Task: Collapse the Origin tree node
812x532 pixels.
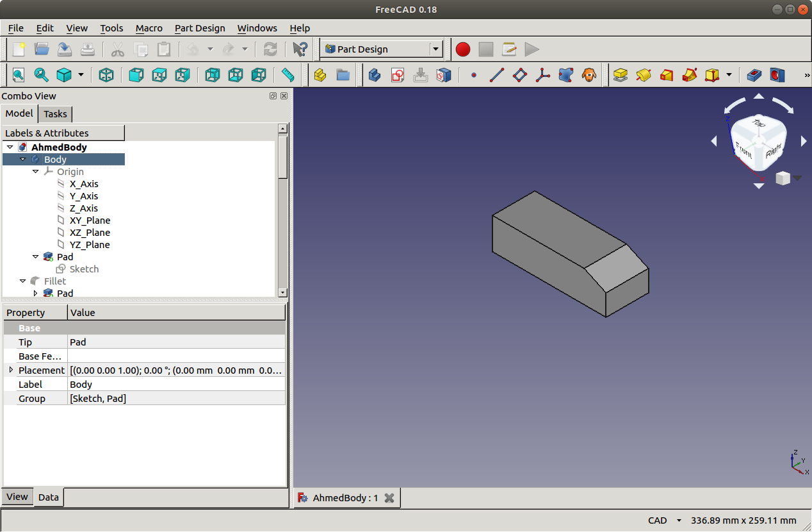Action: coord(35,172)
